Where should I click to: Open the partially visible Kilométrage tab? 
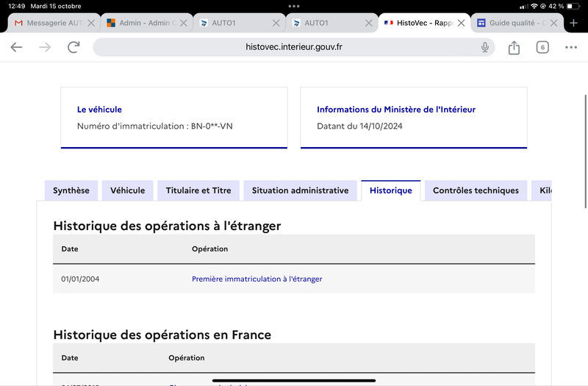click(542, 190)
